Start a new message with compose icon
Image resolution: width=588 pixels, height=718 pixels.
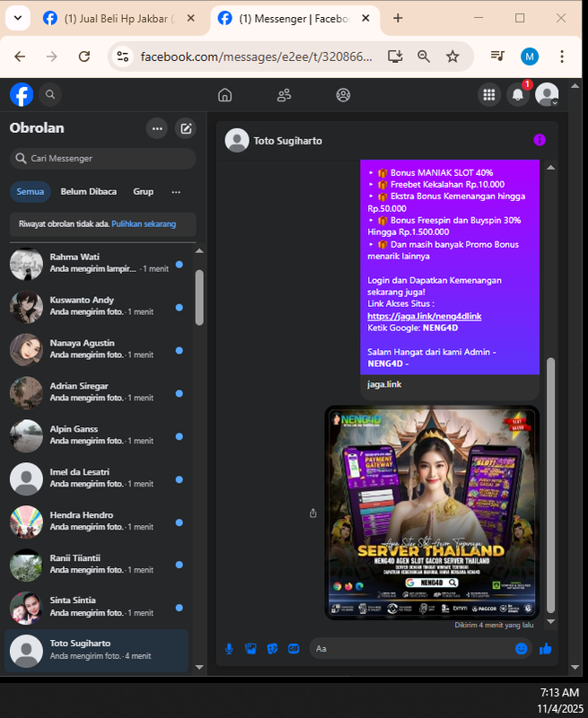pyautogui.click(x=186, y=128)
